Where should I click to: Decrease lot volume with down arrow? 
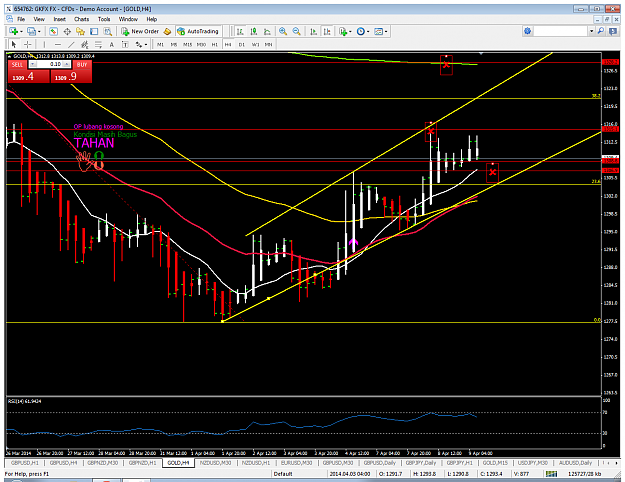(x=33, y=64)
